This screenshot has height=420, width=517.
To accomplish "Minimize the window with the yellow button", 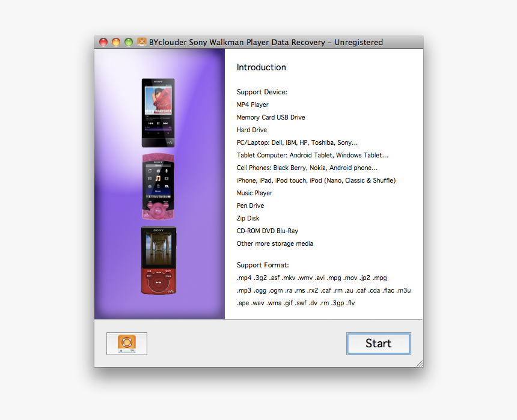I will click(116, 42).
